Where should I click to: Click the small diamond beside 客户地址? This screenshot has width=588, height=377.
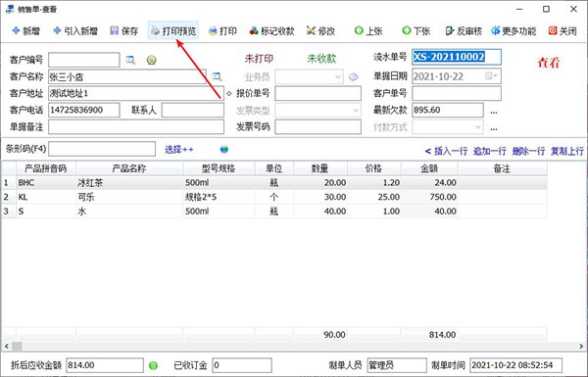coord(229,93)
